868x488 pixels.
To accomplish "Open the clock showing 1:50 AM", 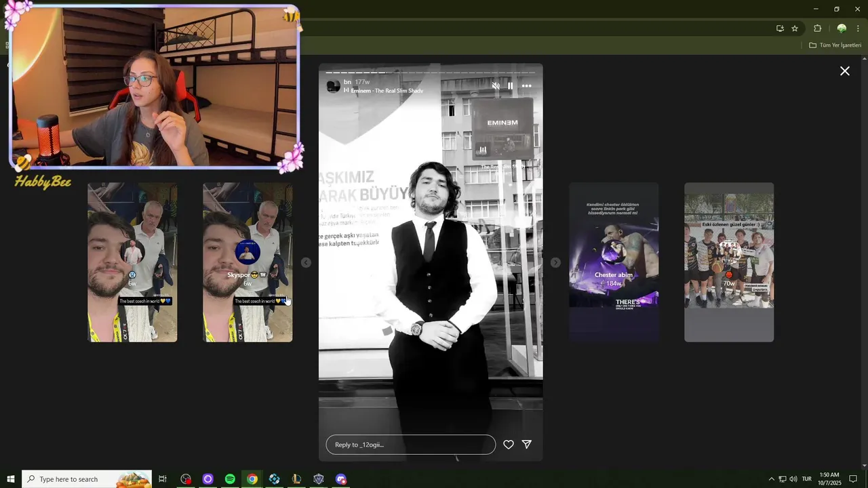I will click(829, 479).
